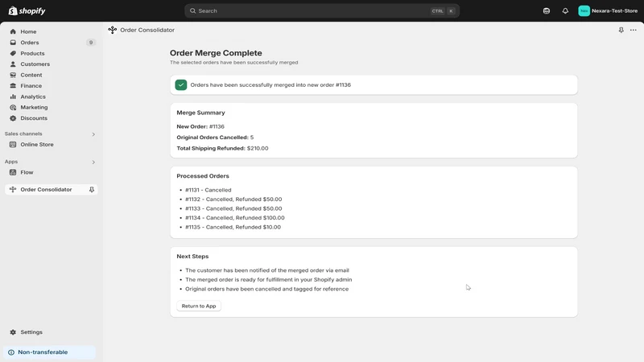Viewport: 644px width, 362px height.
Task: Open the Flow app icon
Action: [x=13, y=172]
